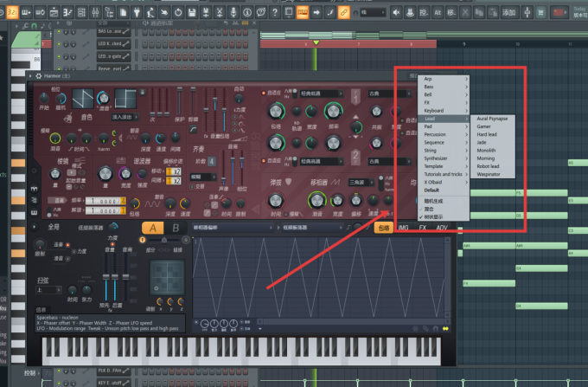Screen dimensions: 588x387
Task: Choose the Default preset entry
Action: tap(431, 190)
